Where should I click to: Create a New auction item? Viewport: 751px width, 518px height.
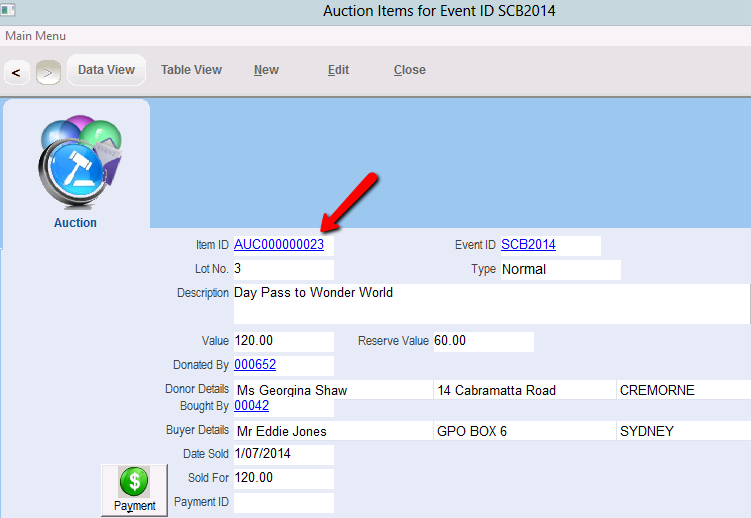point(266,70)
